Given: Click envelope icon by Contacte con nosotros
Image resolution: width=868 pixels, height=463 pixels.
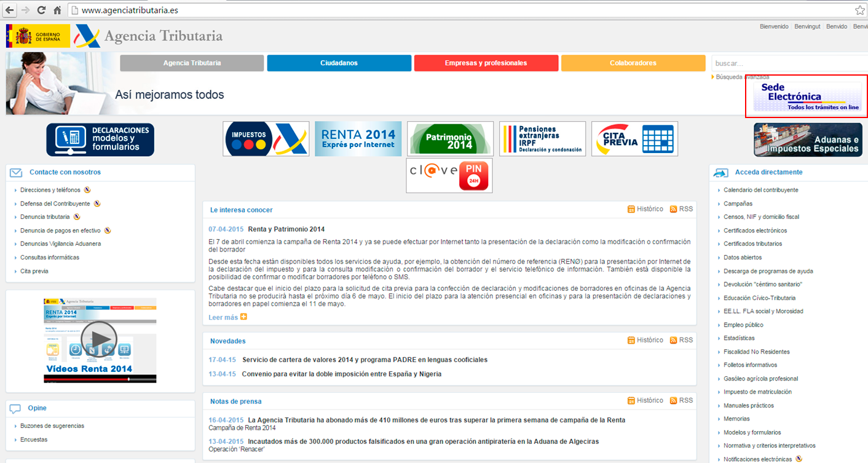Looking at the screenshot, I should pos(17,173).
